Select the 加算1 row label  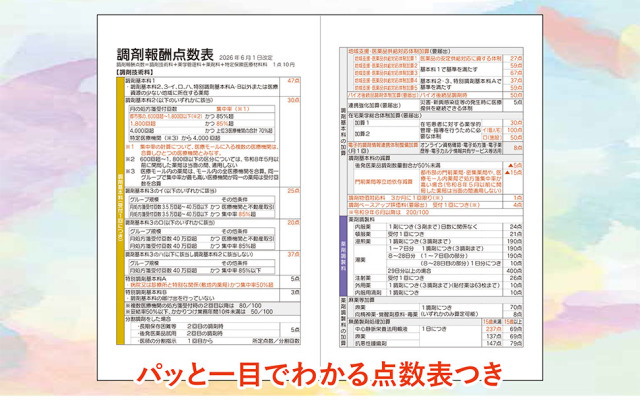point(362,123)
